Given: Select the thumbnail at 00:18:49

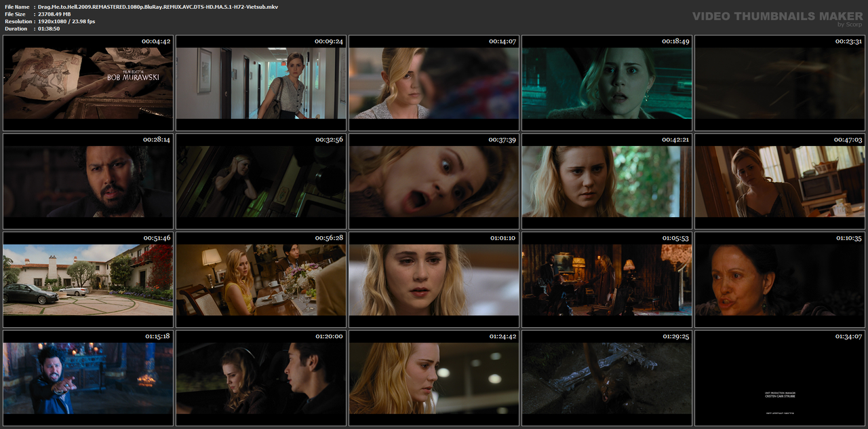Looking at the screenshot, I should coord(607,83).
